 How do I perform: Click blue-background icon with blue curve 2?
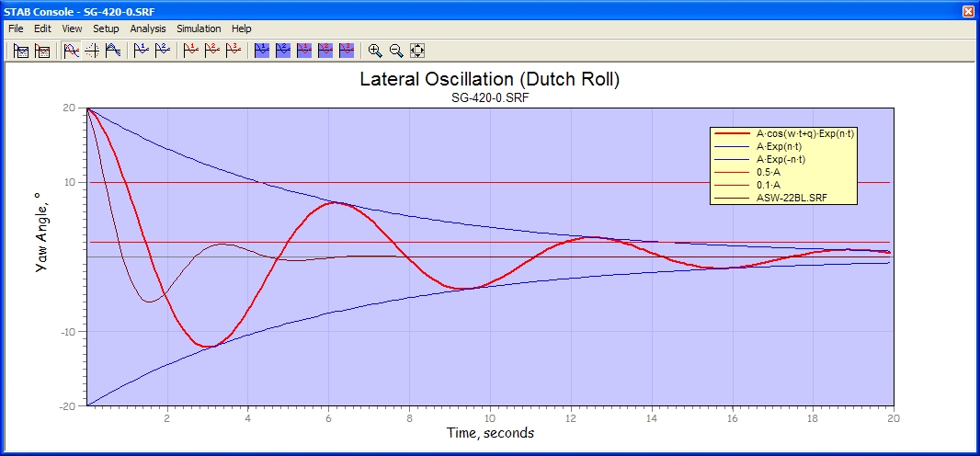(283, 51)
